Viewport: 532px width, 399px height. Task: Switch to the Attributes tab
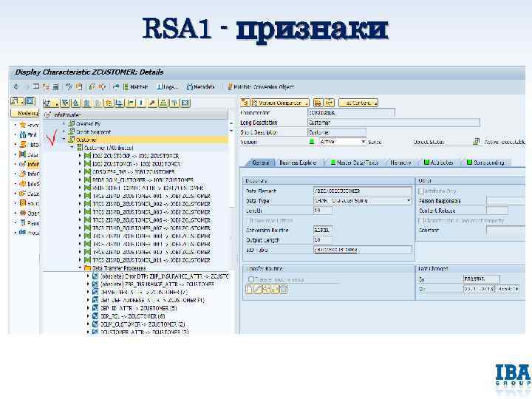pyautogui.click(x=438, y=163)
